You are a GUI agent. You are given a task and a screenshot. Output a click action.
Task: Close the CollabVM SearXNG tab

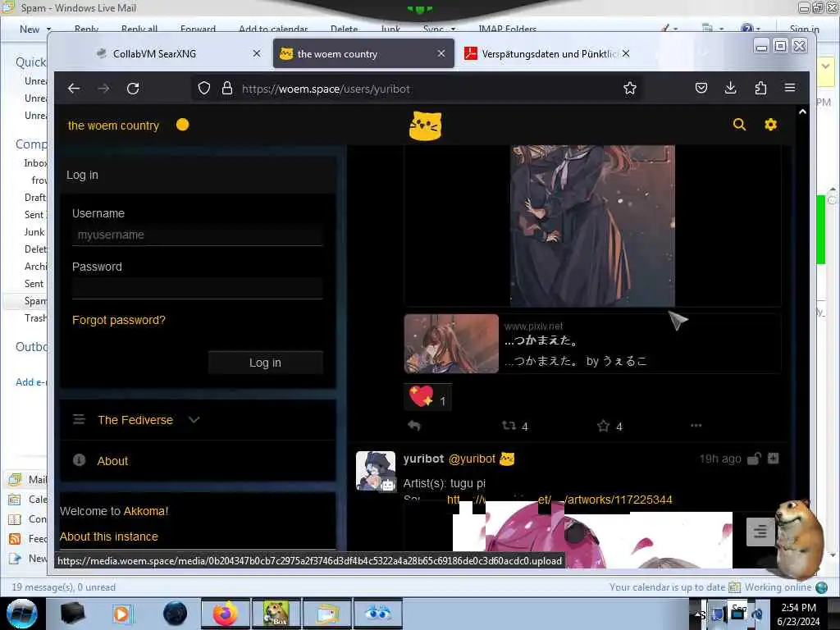click(x=257, y=53)
